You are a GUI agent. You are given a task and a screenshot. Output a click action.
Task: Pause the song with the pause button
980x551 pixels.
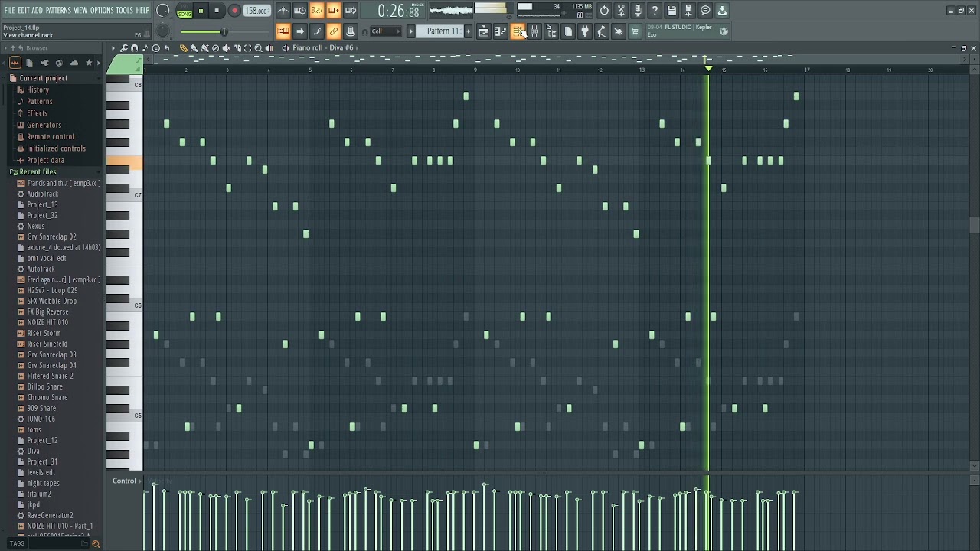[201, 11]
